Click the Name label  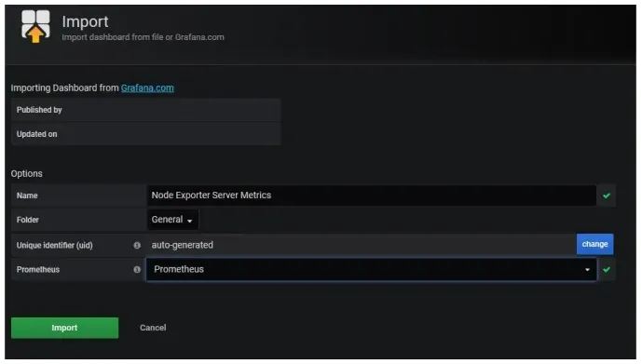(x=27, y=195)
